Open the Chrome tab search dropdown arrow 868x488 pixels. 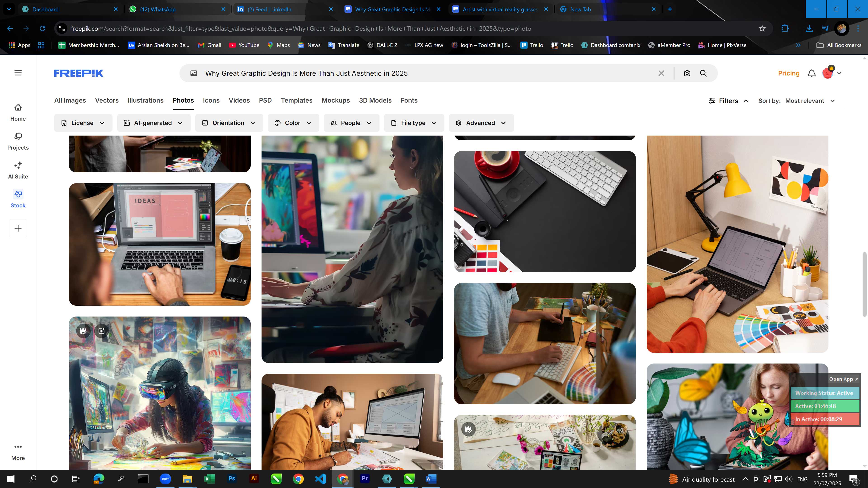(x=9, y=9)
